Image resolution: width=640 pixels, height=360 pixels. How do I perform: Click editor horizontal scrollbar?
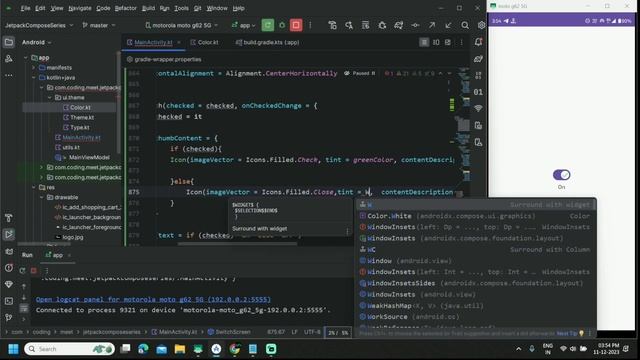point(238,244)
